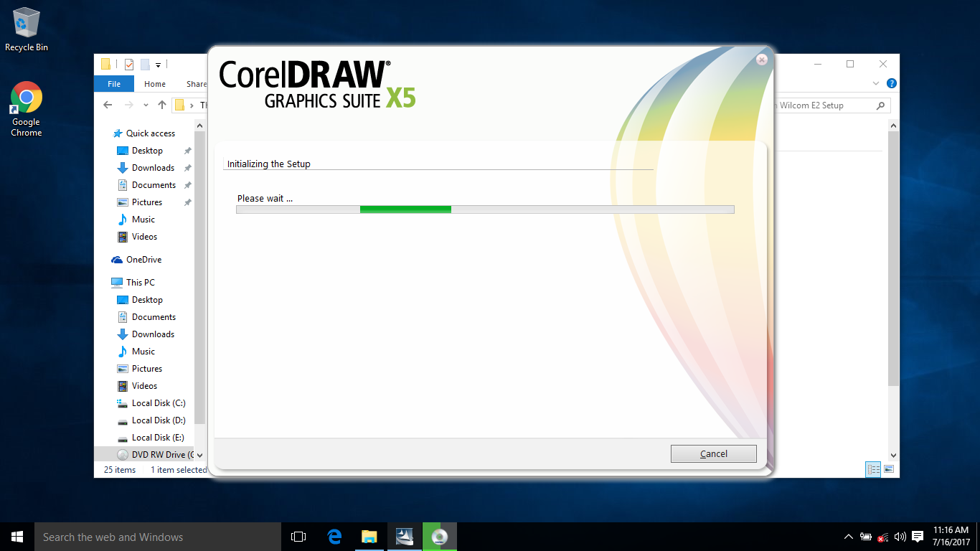Open Desktop under This PC
980x551 pixels.
[147, 300]
